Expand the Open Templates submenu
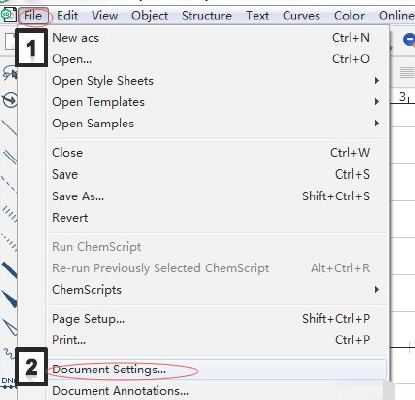 [216, 102]
